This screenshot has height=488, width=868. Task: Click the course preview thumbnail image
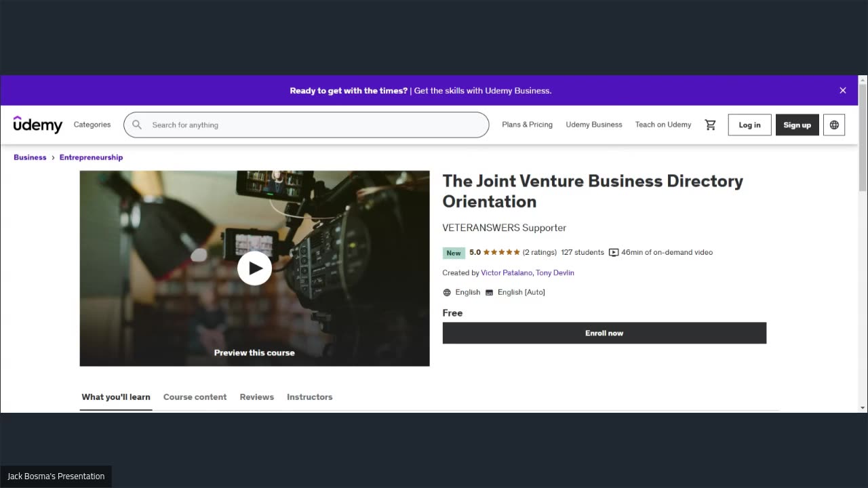coord(254,268)
